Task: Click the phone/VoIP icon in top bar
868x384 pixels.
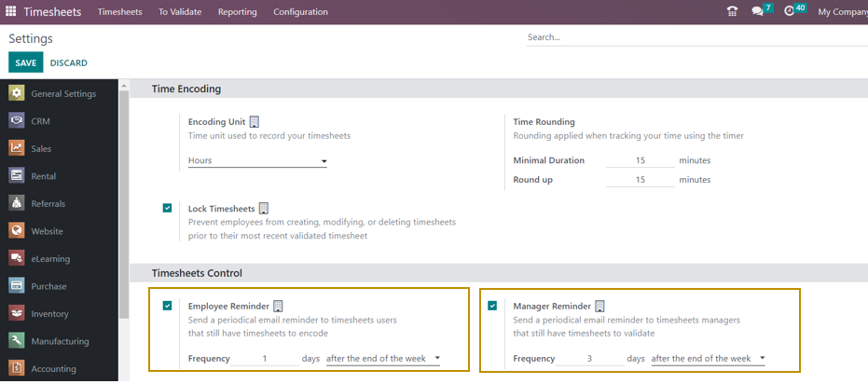Action: tap(732, 12)
